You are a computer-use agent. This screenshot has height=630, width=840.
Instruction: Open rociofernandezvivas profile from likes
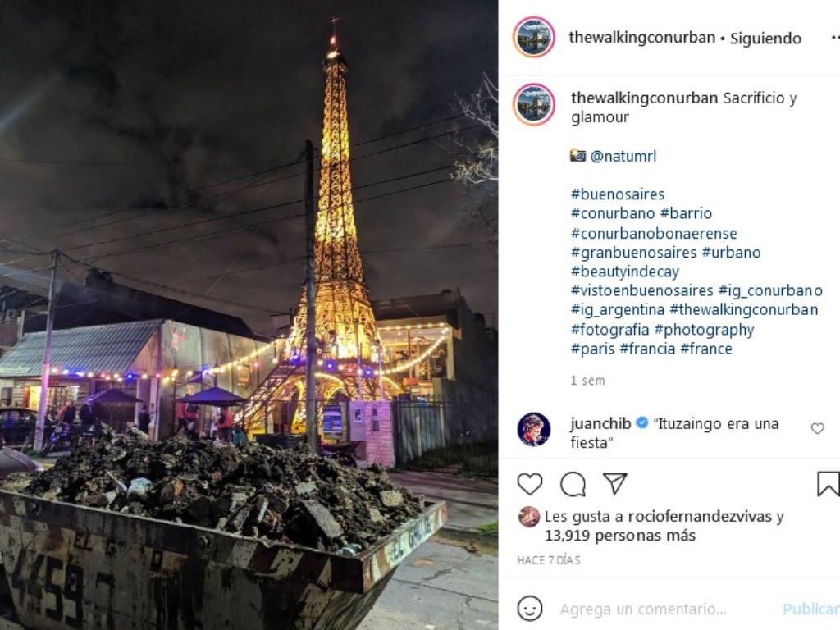[x=700, y=517]
